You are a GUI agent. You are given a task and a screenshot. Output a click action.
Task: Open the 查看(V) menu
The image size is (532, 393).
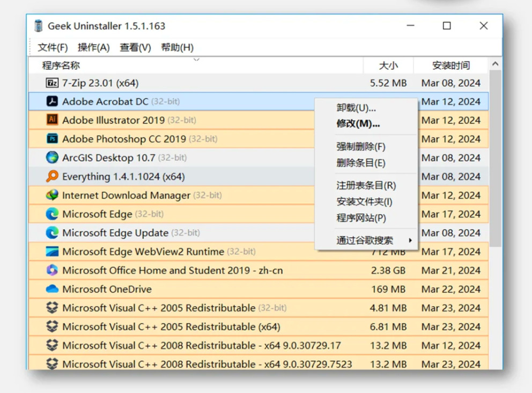tap(135, 47)
